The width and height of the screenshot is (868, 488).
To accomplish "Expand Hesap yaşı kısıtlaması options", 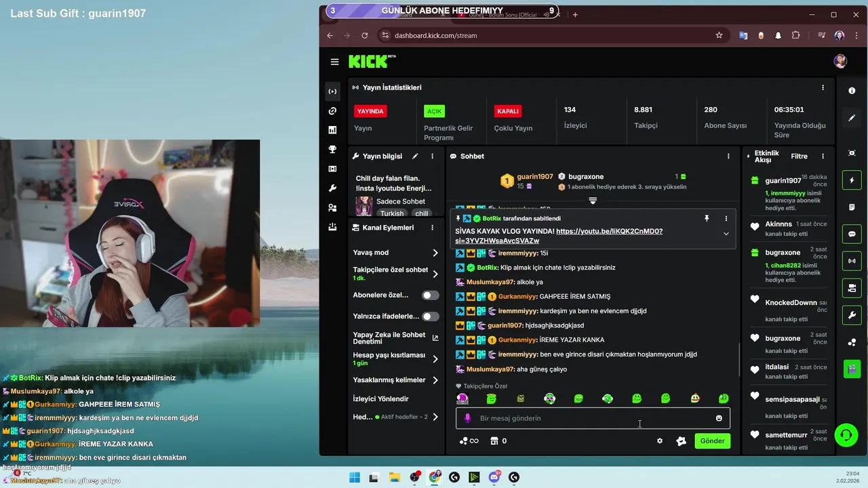I will coord(435,359).
